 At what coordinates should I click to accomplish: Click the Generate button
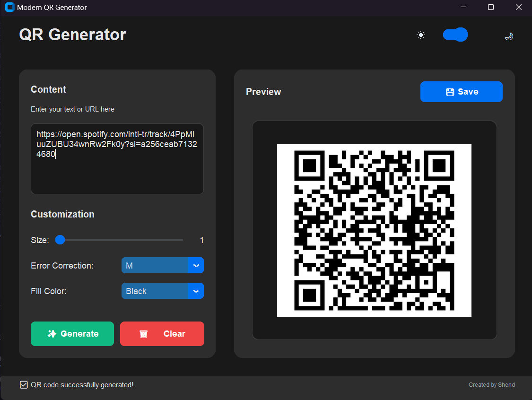72,333
